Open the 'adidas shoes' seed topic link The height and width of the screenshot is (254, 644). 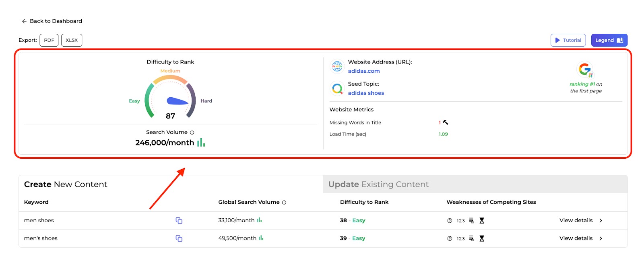366,93
